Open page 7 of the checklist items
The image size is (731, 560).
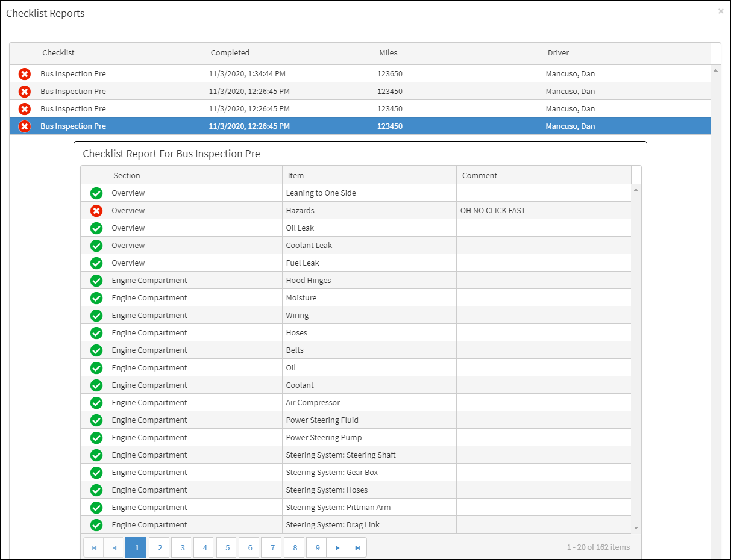(x=272, y=547)
